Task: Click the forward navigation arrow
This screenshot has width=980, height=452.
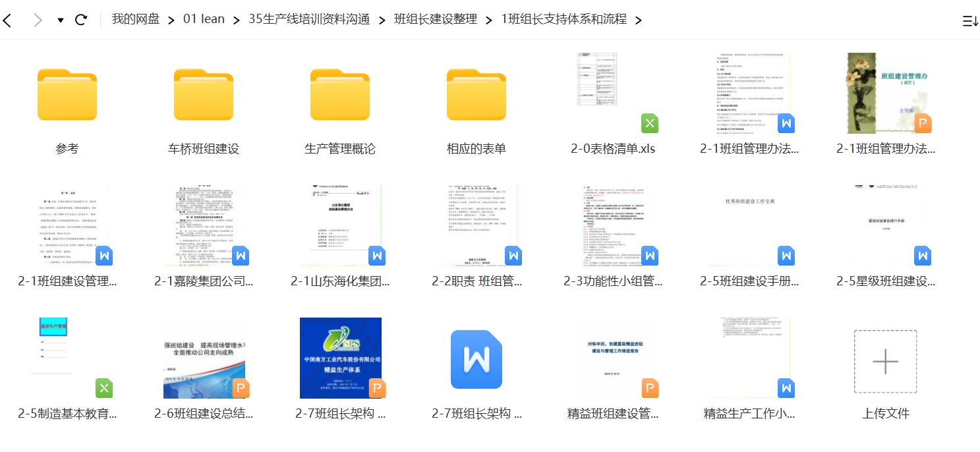Action: point(38,20)
